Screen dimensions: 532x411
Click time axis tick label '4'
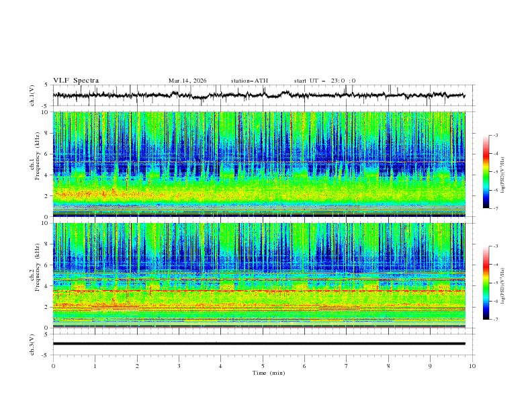point(220,366)
